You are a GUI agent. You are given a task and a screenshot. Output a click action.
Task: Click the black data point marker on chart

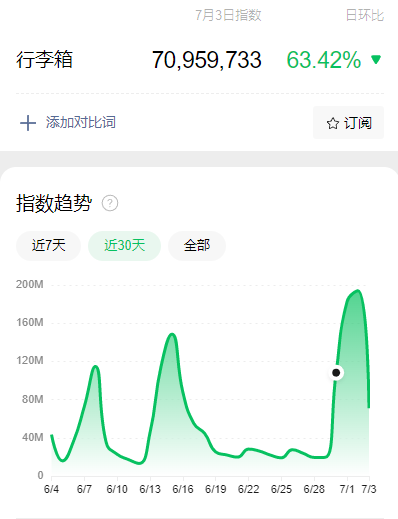[336, 372]
